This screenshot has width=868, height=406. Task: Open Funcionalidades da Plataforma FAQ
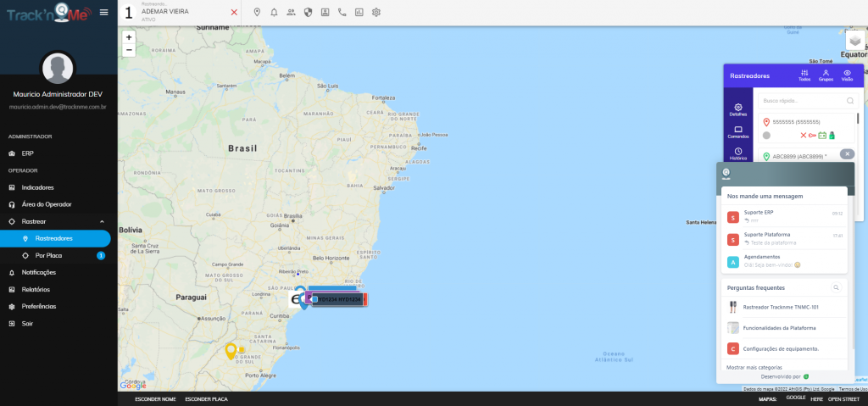[x=784, y=328]
